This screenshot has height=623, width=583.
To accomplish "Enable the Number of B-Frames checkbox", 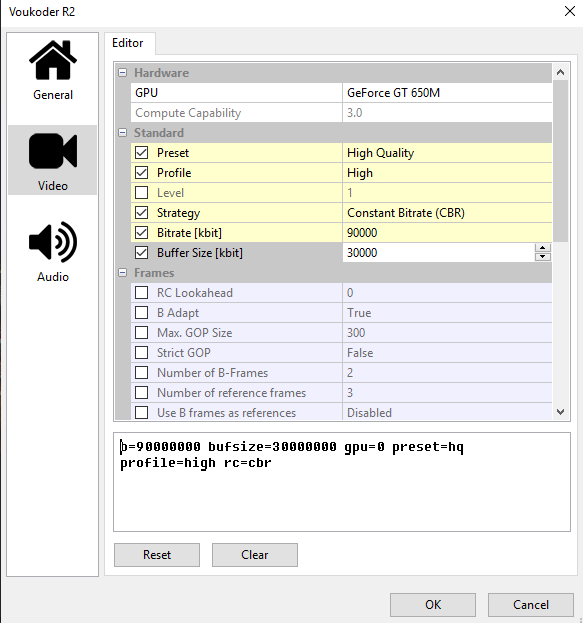I will [x=141, y=373].
